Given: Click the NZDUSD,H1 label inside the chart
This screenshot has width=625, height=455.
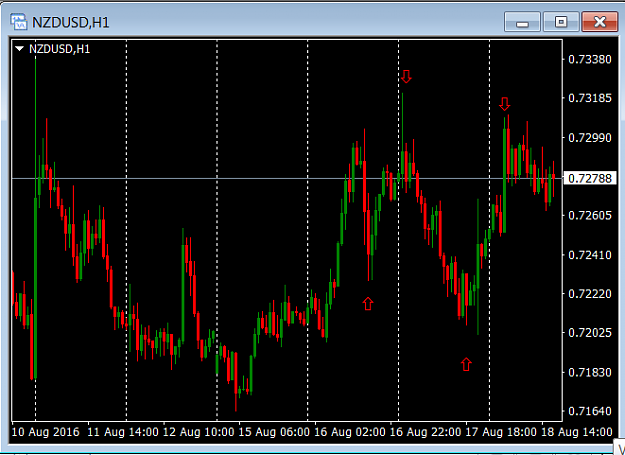Looking at the screenshot, I should tap(59, 49).
